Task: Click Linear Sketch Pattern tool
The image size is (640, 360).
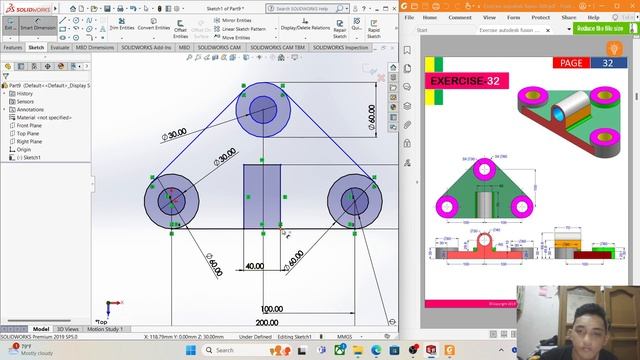Action: tap(240, 29)
